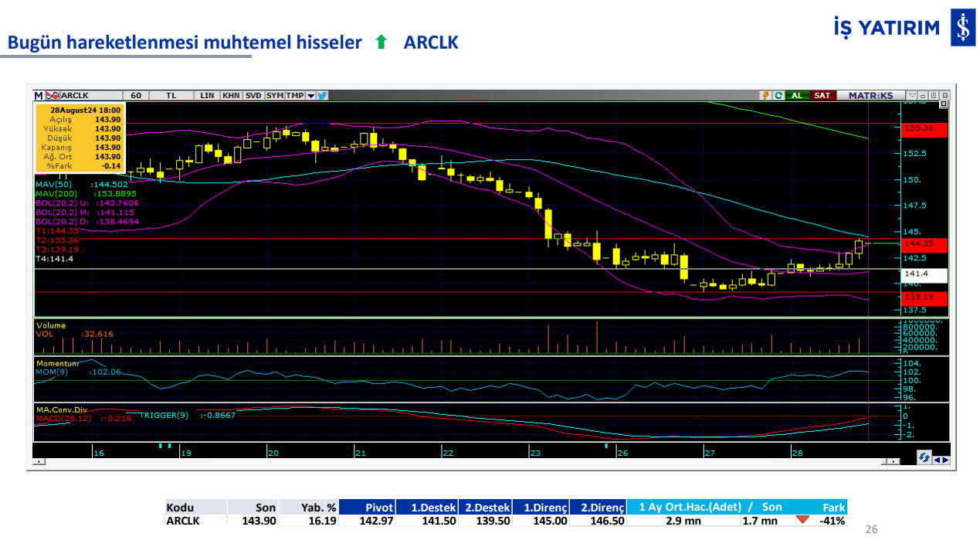This screenshot has width=980, height=547.
Task: Toggle the KHN channel option
Action: tap(230, 96)
